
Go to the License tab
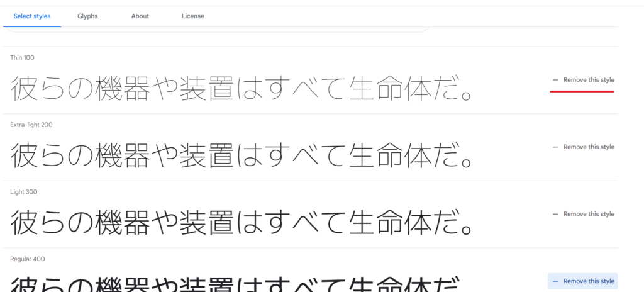(193, 16)
